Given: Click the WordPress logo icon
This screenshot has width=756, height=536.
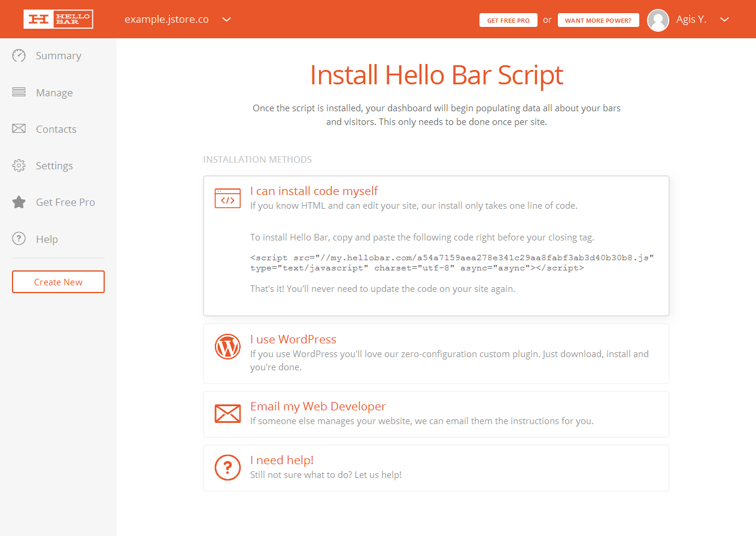Looking at the screenshot, I should tap(227, 346).
